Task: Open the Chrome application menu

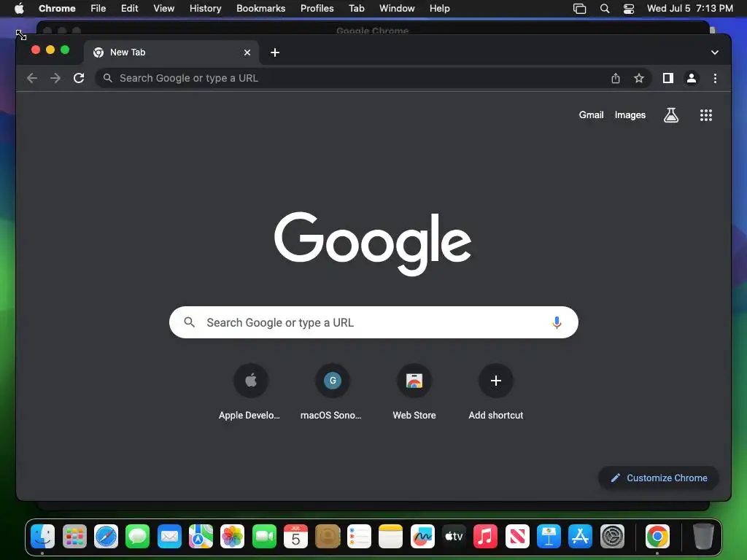Action: pos(57,8)
